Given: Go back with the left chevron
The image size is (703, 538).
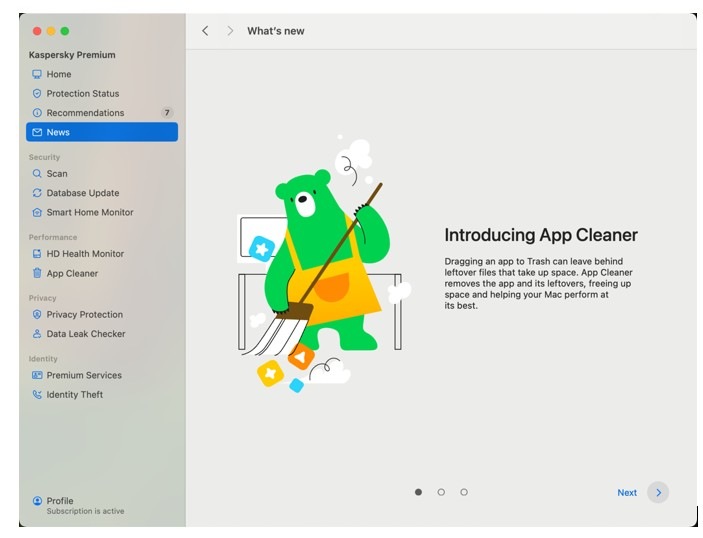Looking at the screenshot, I should tap(205, 30).
